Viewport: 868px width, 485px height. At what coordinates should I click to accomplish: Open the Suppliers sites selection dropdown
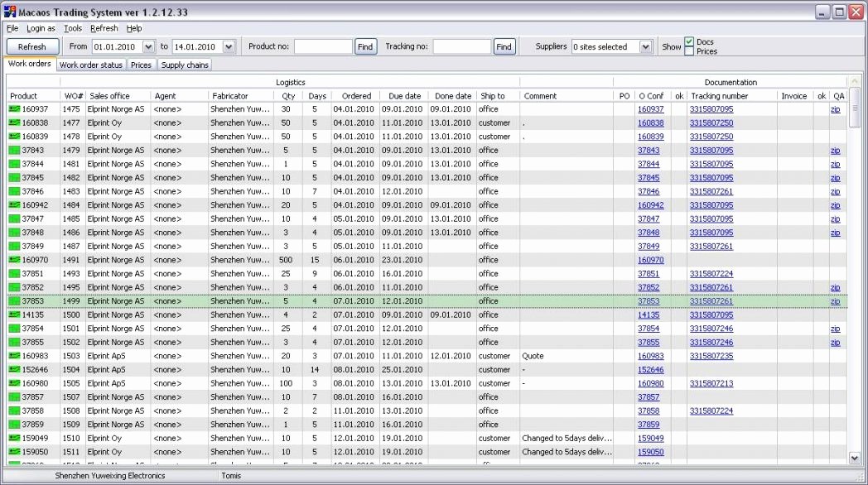646,46
